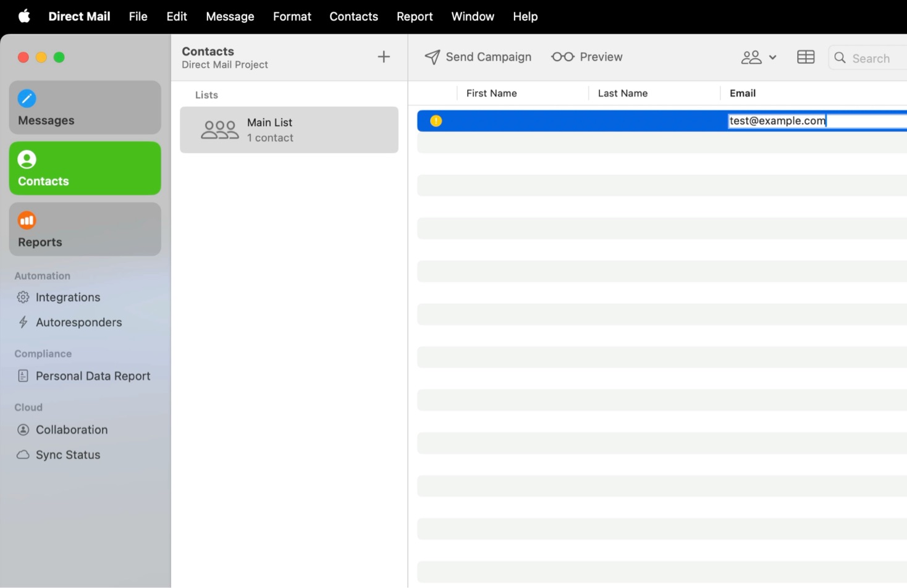Image resolution: width=907 pixels, height=588 pixels.
Task: Open the Messages section in sidebar
Action: coord(85,108)
